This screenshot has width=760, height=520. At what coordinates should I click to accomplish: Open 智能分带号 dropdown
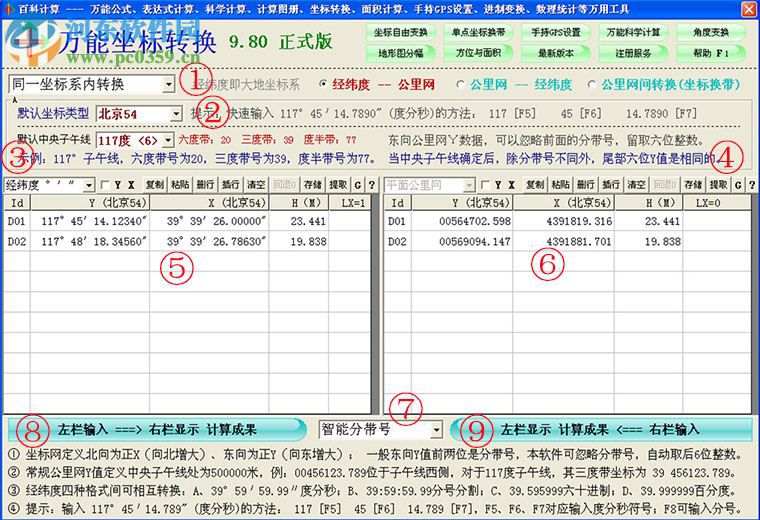pyautogui.click(x=436, y=429)
